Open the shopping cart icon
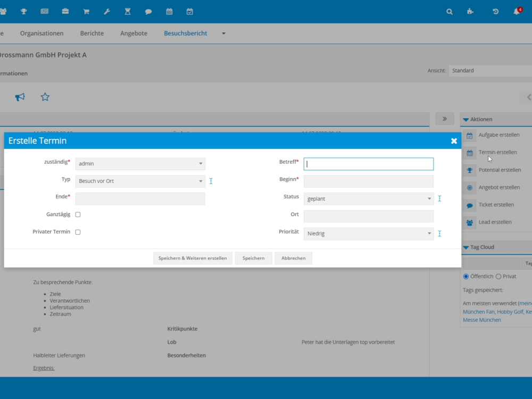 [86, 11]
